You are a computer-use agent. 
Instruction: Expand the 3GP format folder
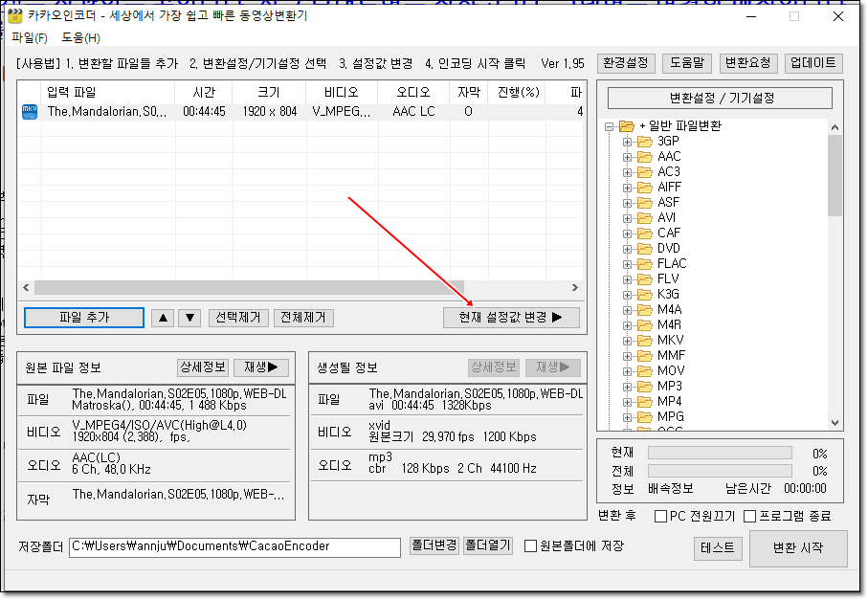(x=627, y=143)
